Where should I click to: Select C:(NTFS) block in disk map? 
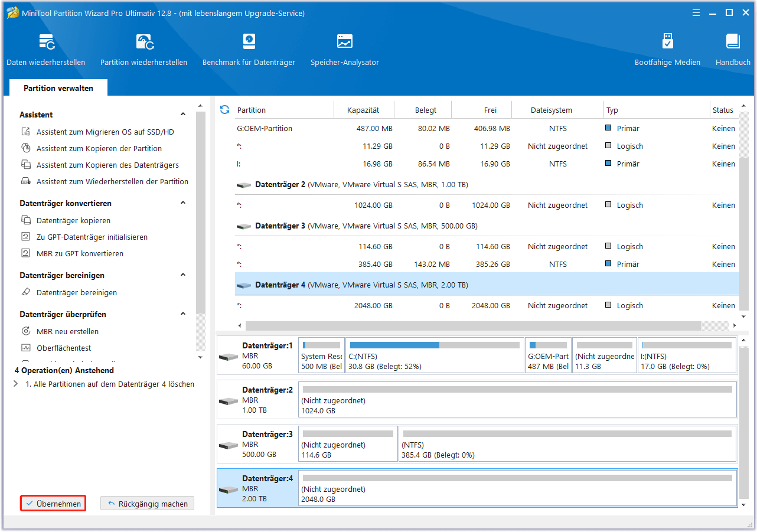435,355
